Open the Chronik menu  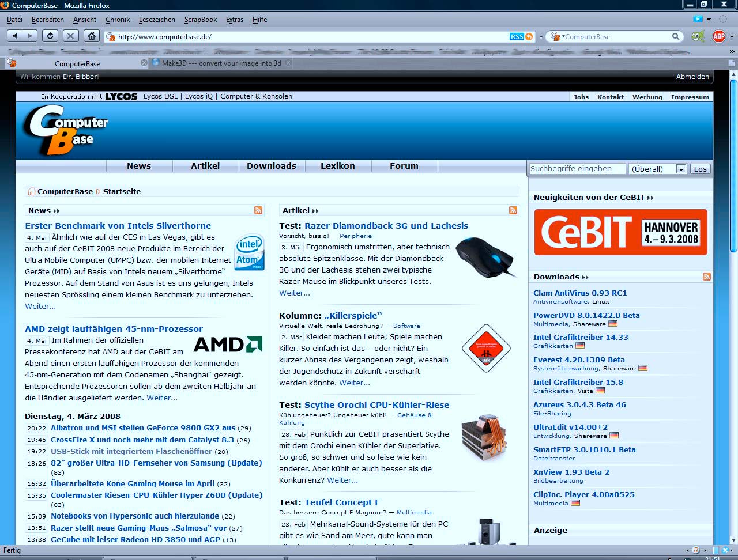point(118,20)
